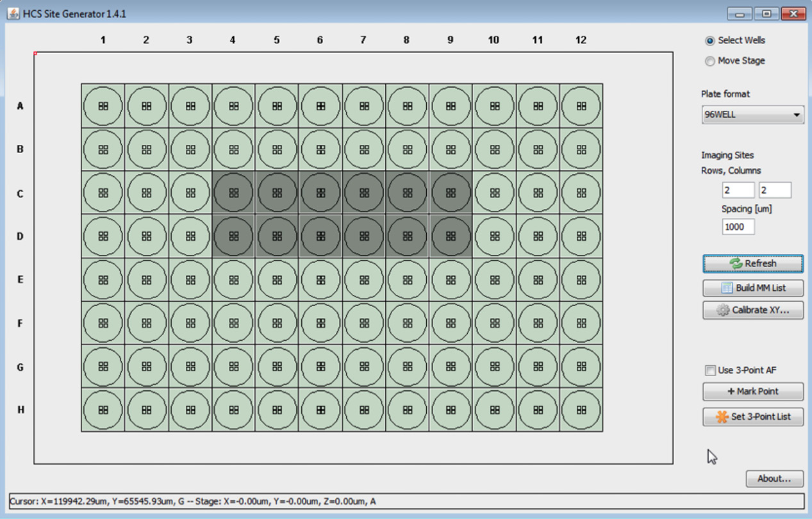Image resolution: width=812 pixels, height=519 pixels.
Task: Focus the Spacing [um] text field
Action: coord(738,227)
